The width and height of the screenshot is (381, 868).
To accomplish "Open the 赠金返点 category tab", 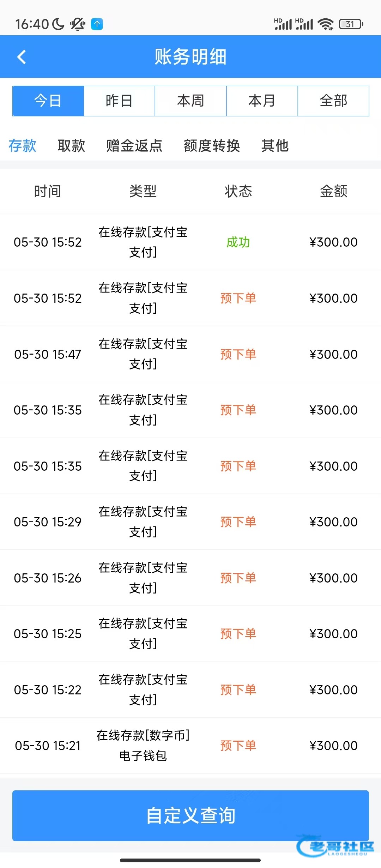I will 134,145.
